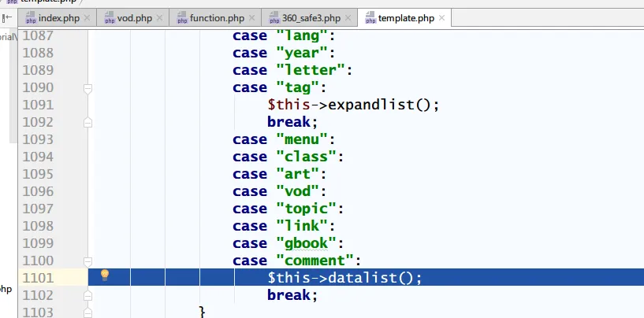This screenshot has height=318, width=644.
Task: Collapse the fold marker at line 1100
Action: [x=88, y=261]
